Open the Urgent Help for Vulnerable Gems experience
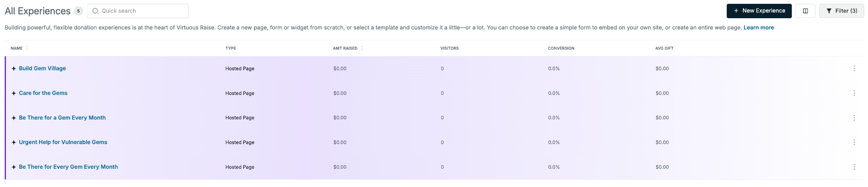This screenshot has width=868, height=187. (x=63, y=142)
